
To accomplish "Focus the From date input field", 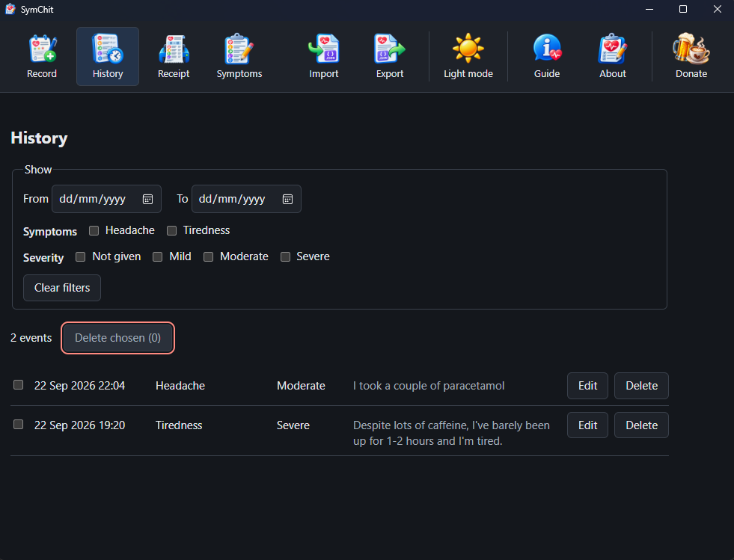I will 106,199.
